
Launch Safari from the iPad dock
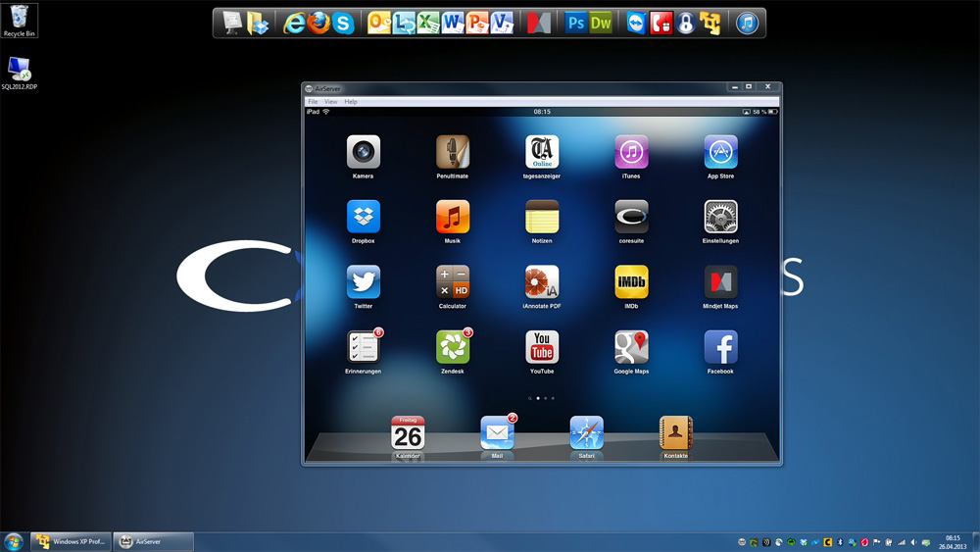(x=586, y=432)
